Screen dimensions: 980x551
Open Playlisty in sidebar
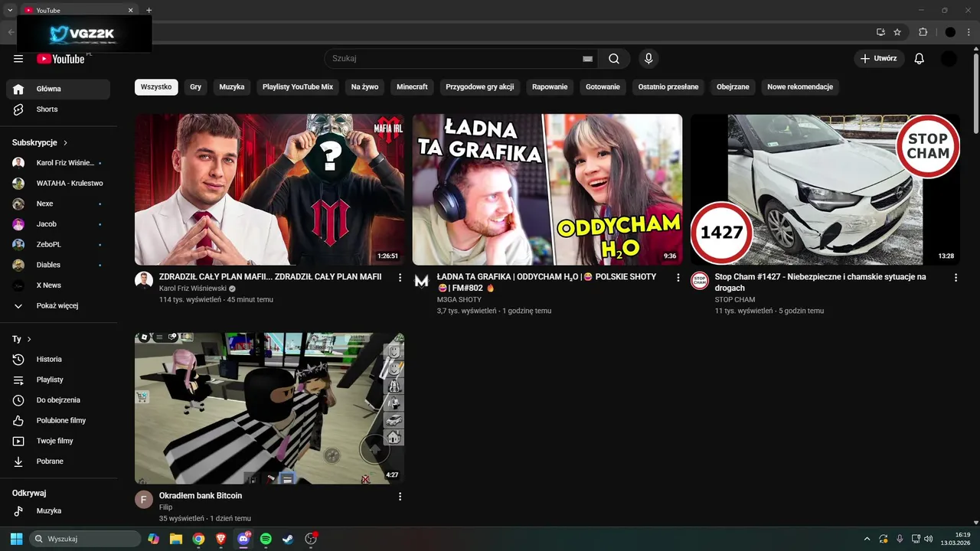[x=58, y=380]
